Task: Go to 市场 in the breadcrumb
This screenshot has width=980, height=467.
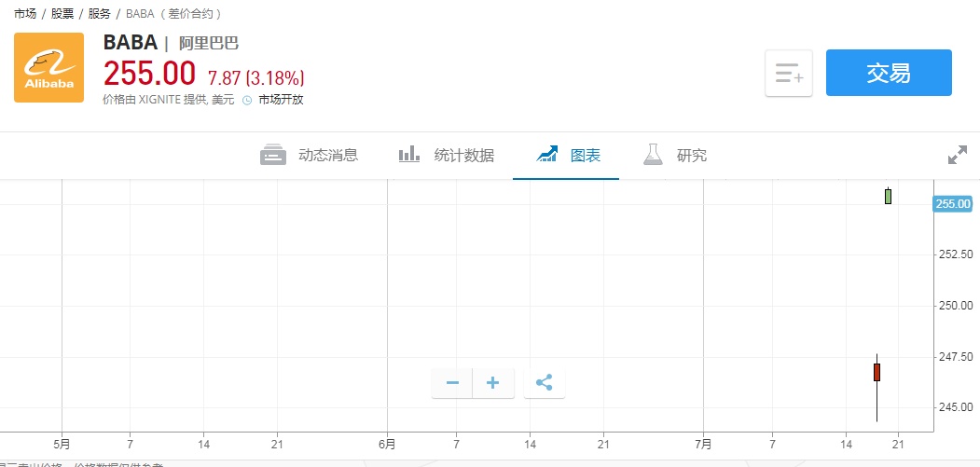Action: (26, 14)
